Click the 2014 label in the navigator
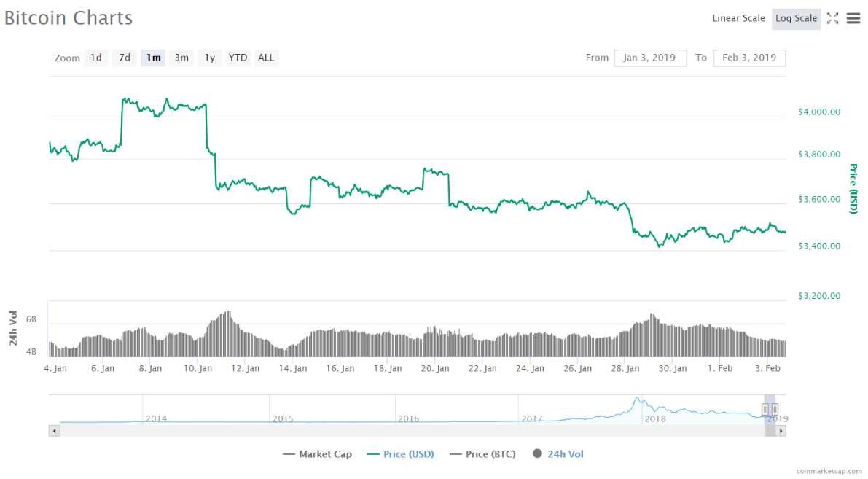 156,418
